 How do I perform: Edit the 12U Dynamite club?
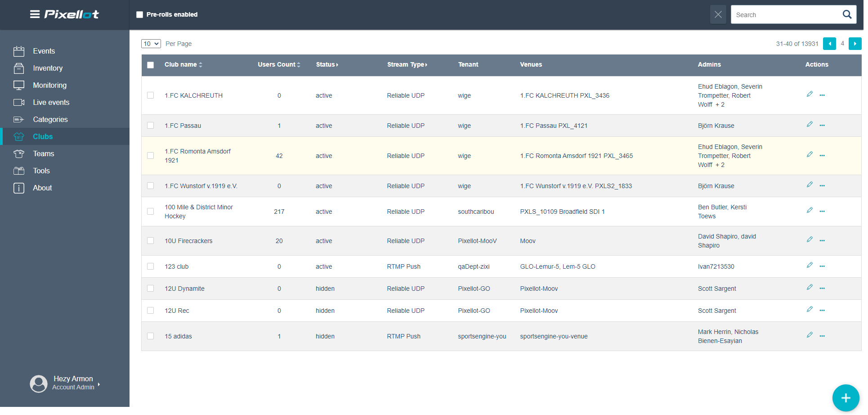point(810,287)
